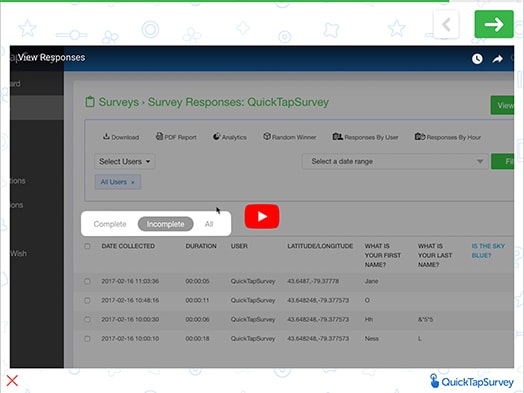
Task: Open the Select a date range dropdown
Action: [395, 161]
